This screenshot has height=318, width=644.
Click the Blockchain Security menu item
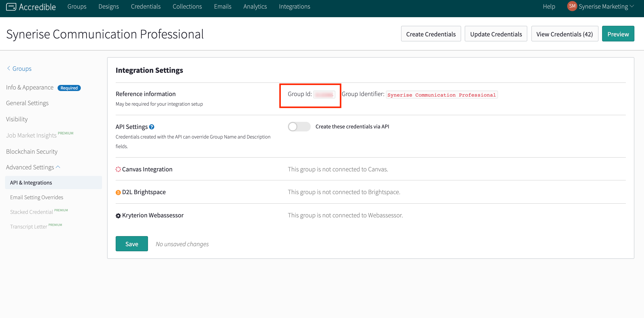[32, 151]
